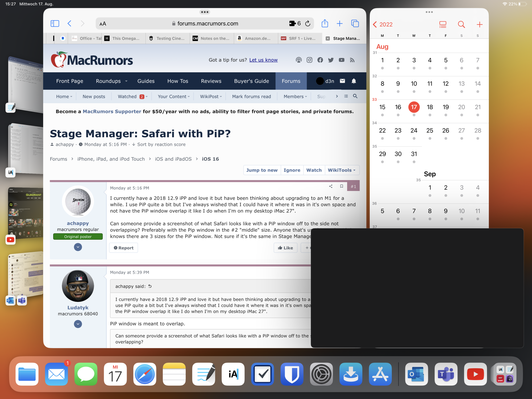This screenshot has height=399, width=532.
Task: Select August 24 in Calendar
Action: pos(414,131)
